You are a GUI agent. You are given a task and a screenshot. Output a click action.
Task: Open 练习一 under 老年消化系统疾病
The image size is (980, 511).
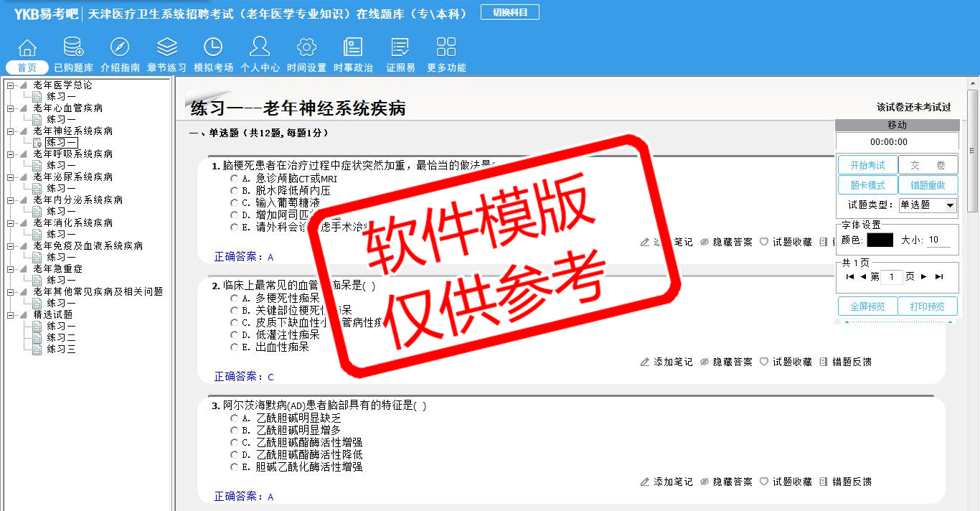point(61,234)
